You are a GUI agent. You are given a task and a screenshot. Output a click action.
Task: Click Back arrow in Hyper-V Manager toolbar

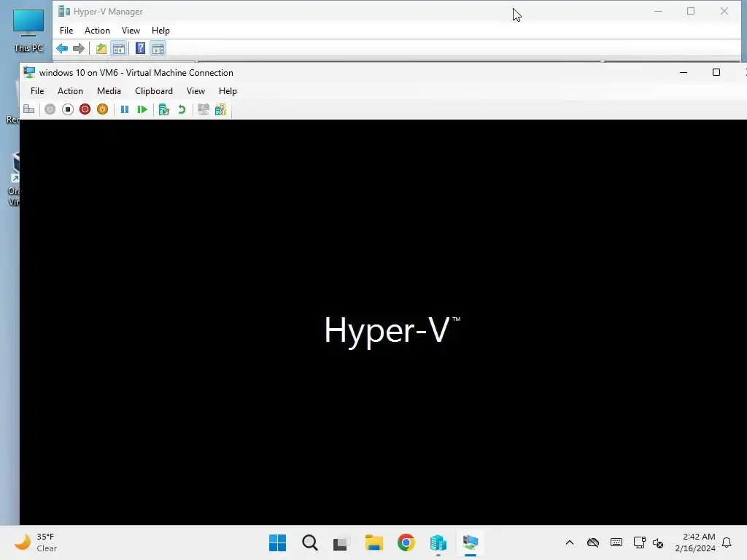[x=62, y=49]
